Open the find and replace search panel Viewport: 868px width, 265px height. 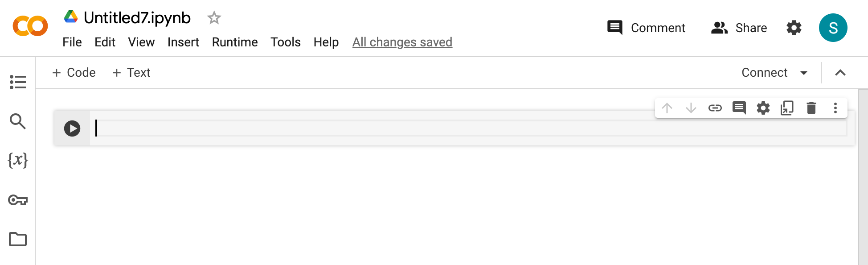(x=18, y=121)
